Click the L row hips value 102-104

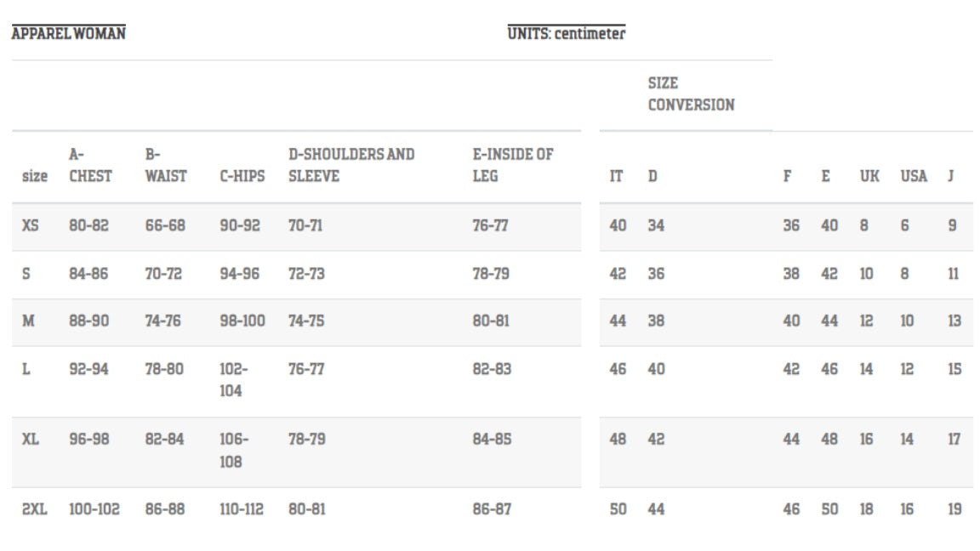[x=231, y=380]
